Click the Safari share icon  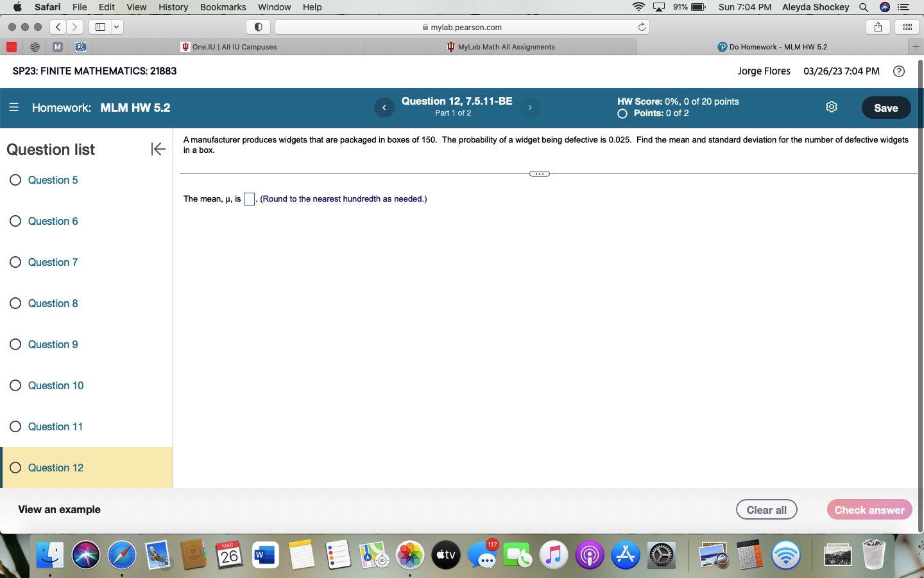[x=877, y=27]
